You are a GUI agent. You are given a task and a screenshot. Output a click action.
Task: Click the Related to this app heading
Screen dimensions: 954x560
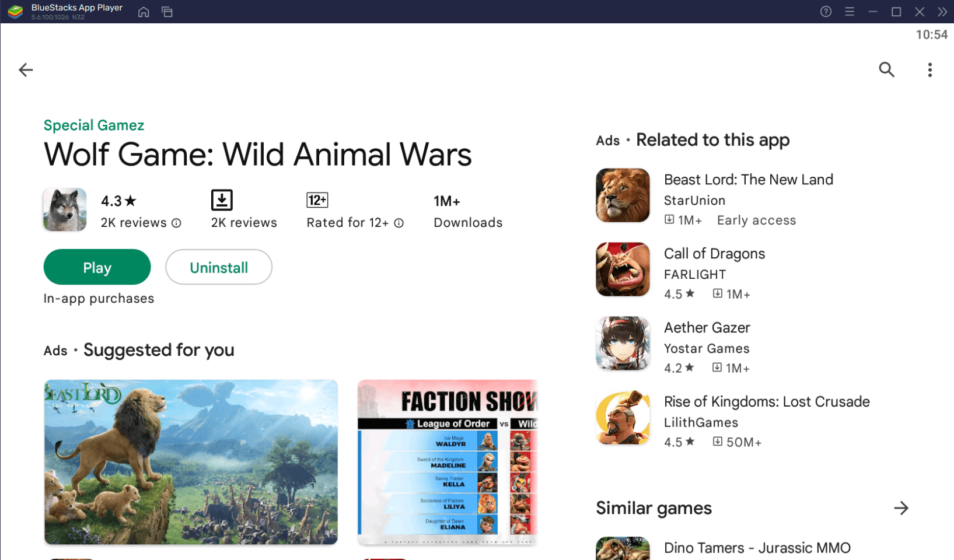[x=712, y=140]
